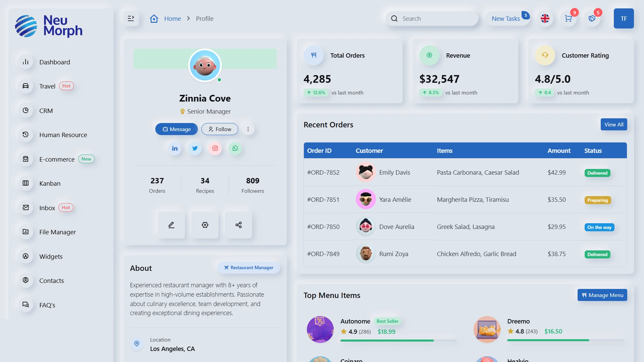Click the Dreemo menu item image

tap(487, 329)
